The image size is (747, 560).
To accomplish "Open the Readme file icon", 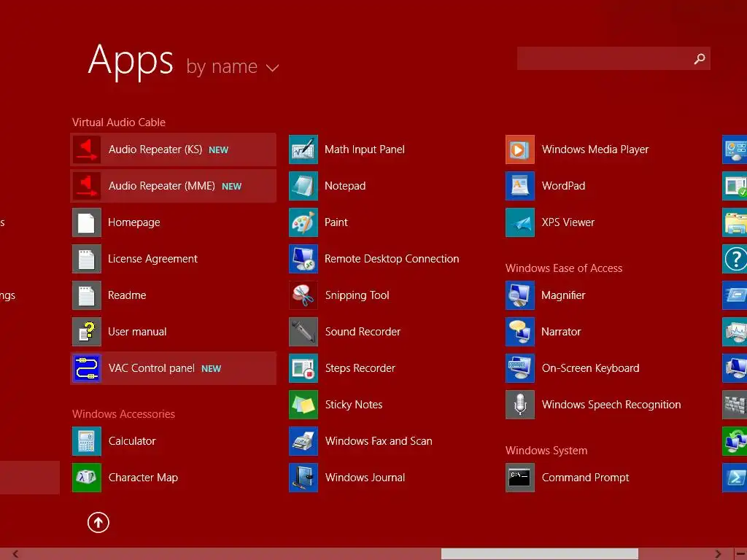I will pos(87,295).
